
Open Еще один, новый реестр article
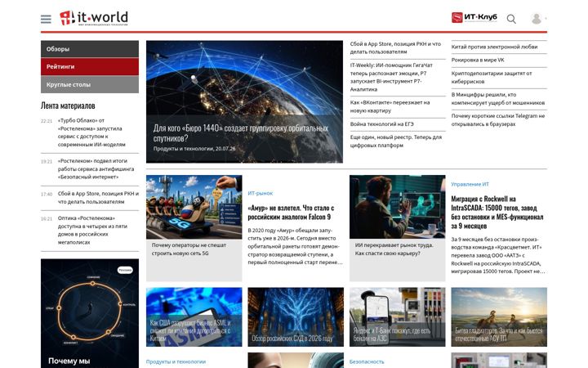[x=396, y=141]
